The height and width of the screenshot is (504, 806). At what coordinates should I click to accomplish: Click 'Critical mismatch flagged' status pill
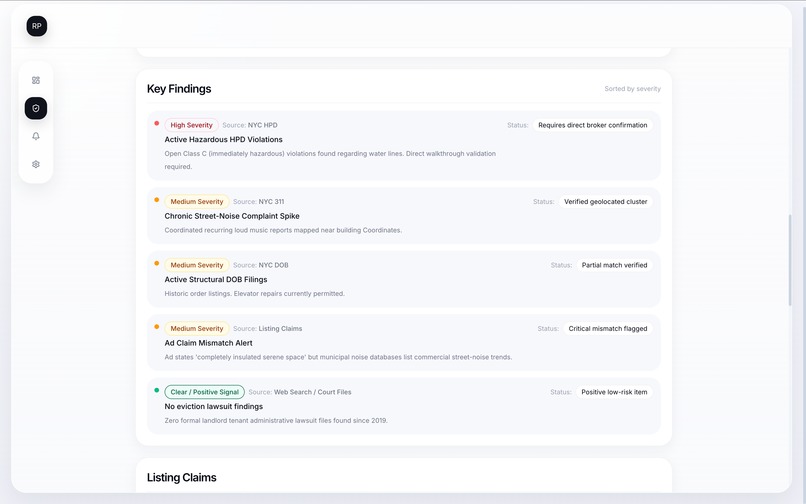point(608,328)
